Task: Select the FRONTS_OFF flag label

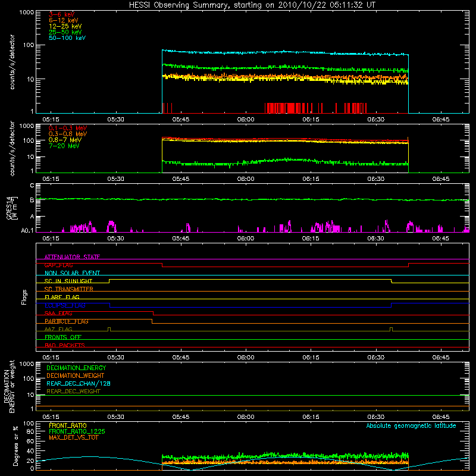Action: pos(63,337)
